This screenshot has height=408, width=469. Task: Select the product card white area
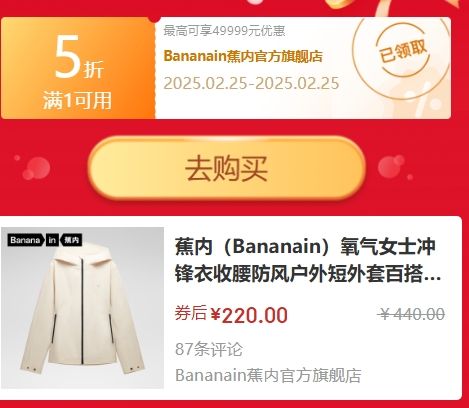(231, 308)
